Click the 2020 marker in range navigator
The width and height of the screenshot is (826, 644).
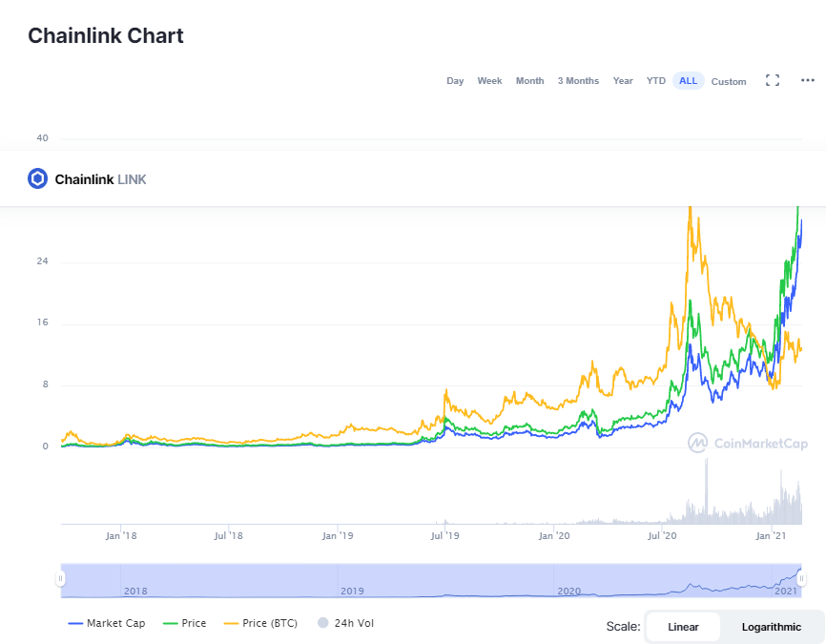(x=568, y=591)
